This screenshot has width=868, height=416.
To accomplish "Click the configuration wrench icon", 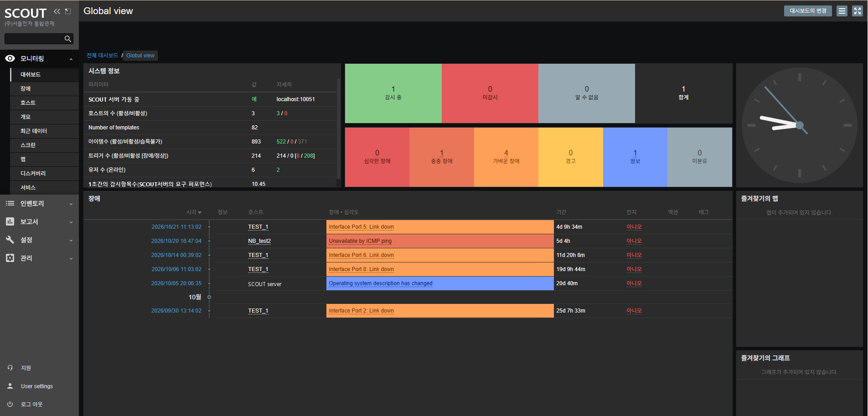I will [x=10, y=240].
